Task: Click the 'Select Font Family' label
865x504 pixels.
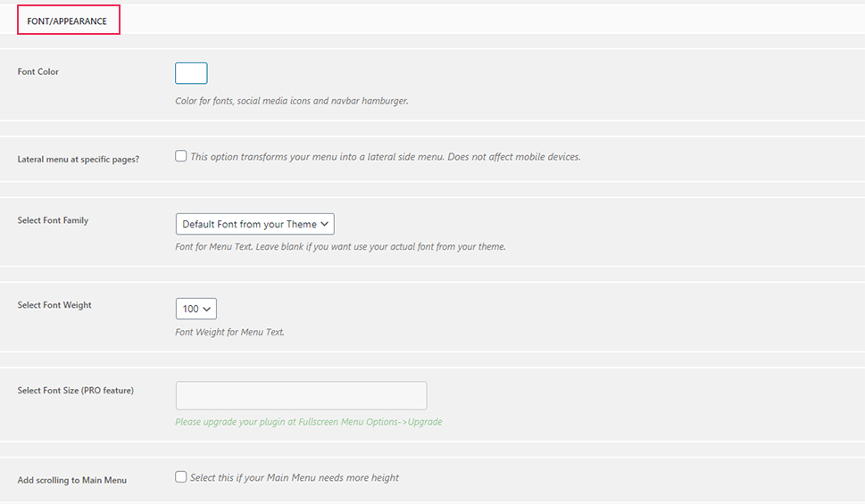Action: [x=53, y=220]
